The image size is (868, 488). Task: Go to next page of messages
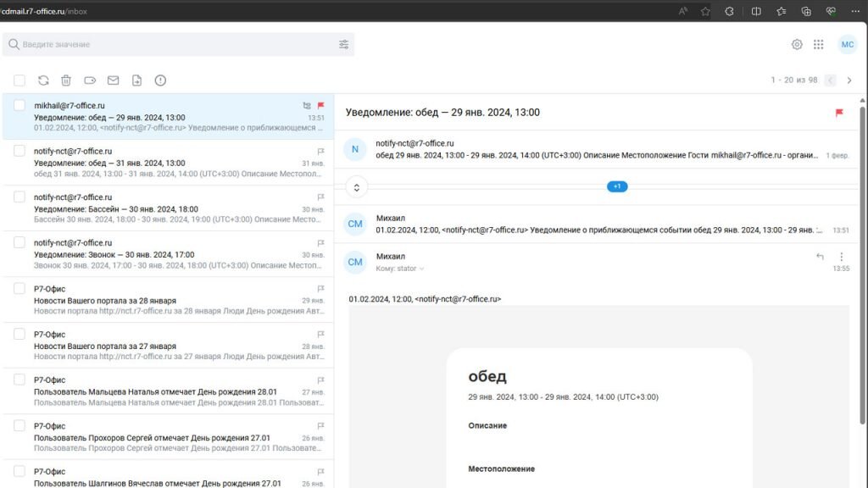click(849, 80)
